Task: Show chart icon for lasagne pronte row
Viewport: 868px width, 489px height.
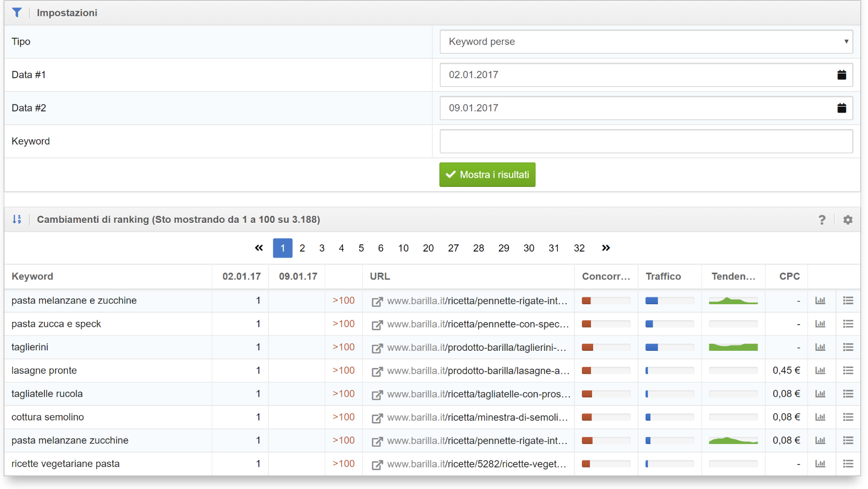Action: tap(820, 370)
